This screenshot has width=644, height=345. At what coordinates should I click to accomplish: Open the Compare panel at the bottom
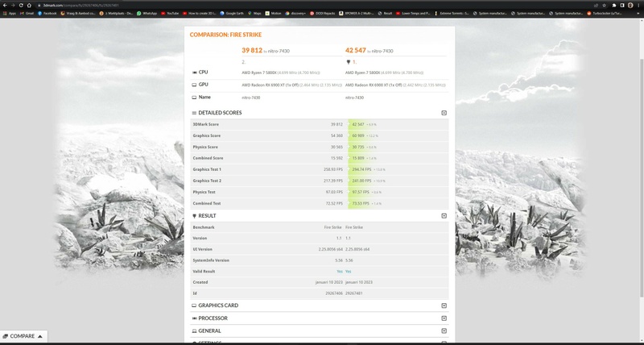click(23, 336)
